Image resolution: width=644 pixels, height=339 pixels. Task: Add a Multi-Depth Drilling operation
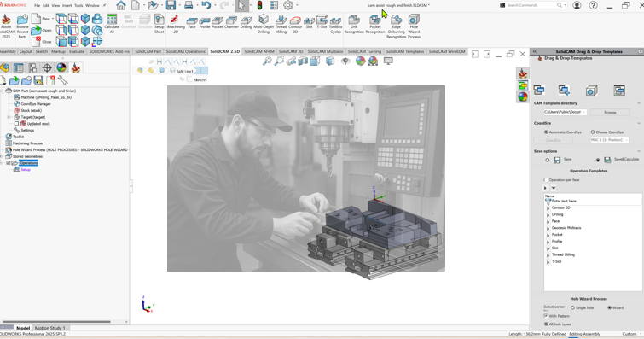tap(264, 24)
